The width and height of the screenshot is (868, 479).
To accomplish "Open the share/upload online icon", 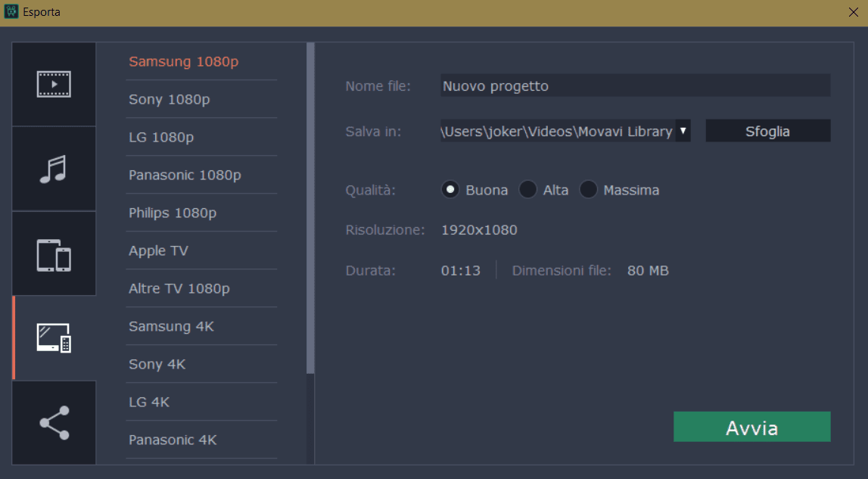I will (54, 422).
